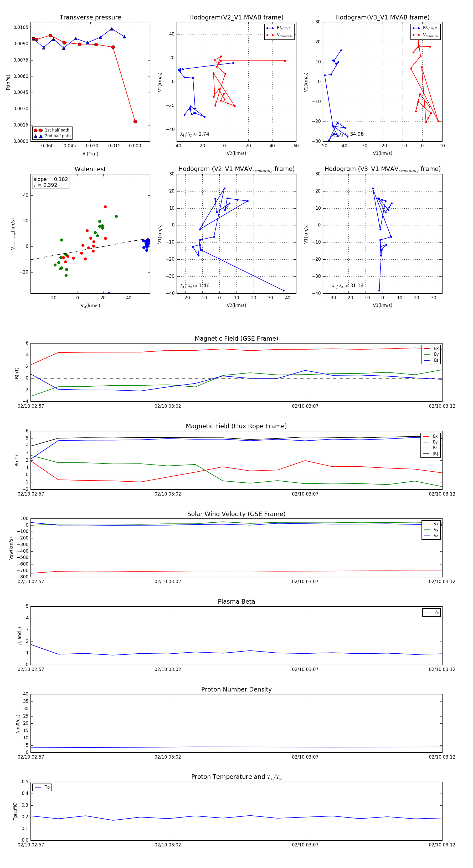Click the λ1/λ3 ≈ 31.14 annotation

347,286
